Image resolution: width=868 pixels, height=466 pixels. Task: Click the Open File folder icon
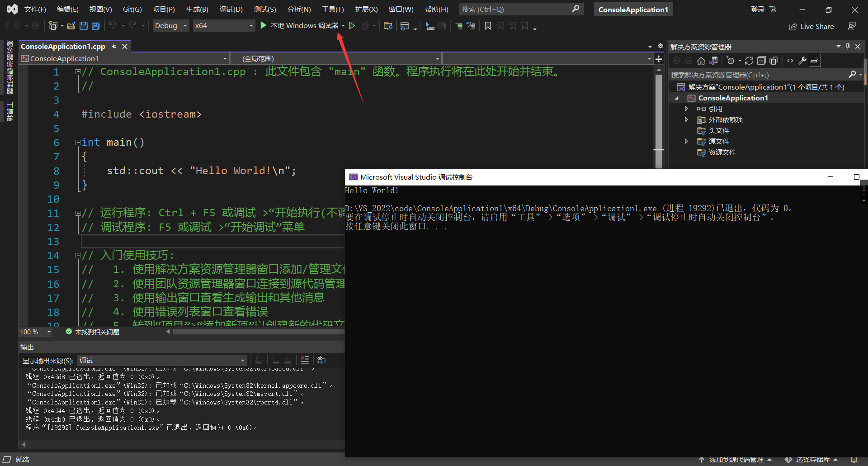pos(71,26)
